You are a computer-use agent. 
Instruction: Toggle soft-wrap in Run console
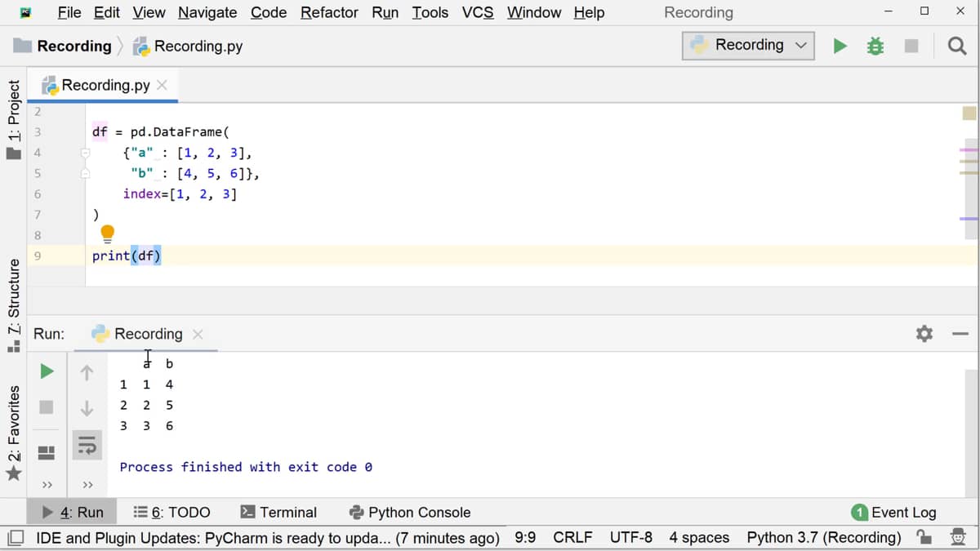pos(87,445)
